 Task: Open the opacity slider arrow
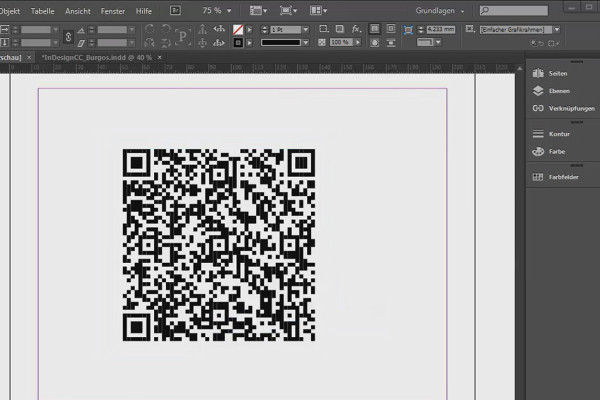358,42
